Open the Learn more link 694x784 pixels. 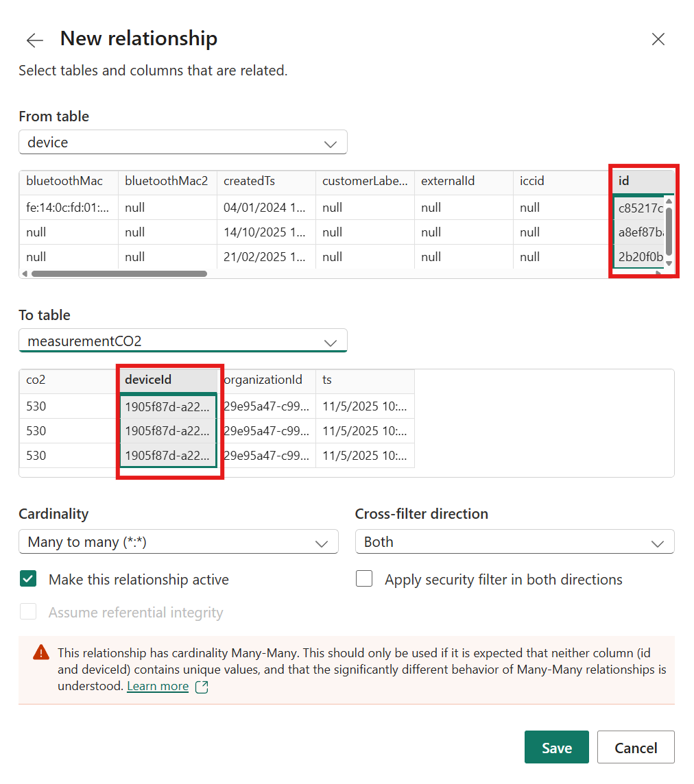point(158,686)
